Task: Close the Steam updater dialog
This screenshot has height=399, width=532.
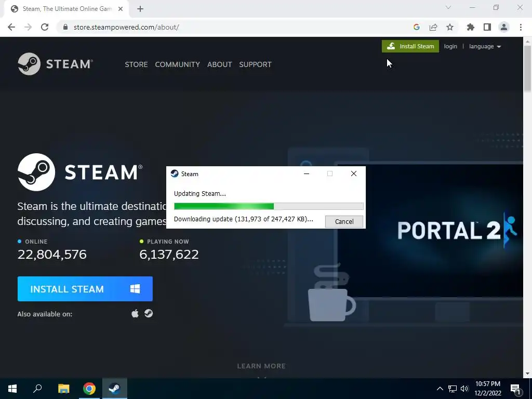Action: [353, 174]
